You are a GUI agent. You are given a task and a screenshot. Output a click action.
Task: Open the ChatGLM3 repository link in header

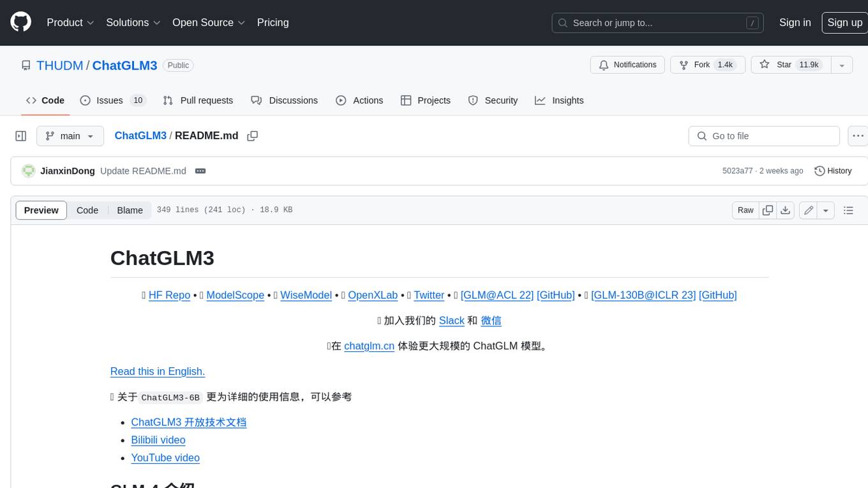124,65
